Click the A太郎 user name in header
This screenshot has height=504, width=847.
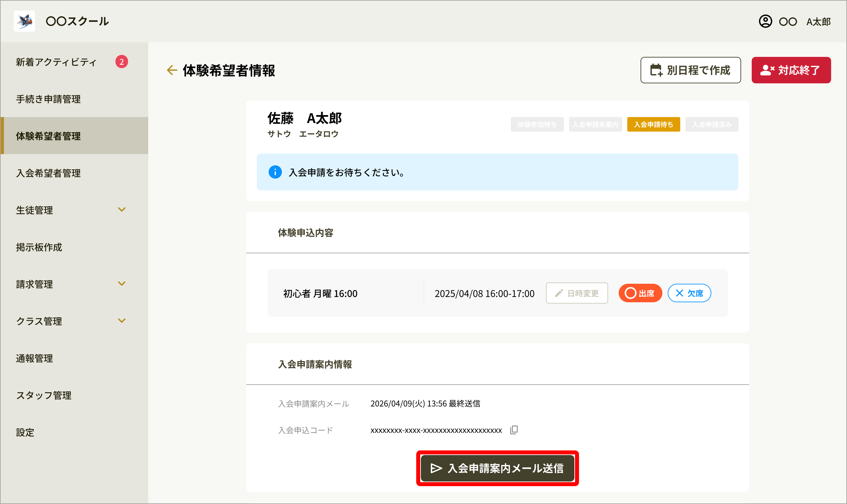point(819,22)
